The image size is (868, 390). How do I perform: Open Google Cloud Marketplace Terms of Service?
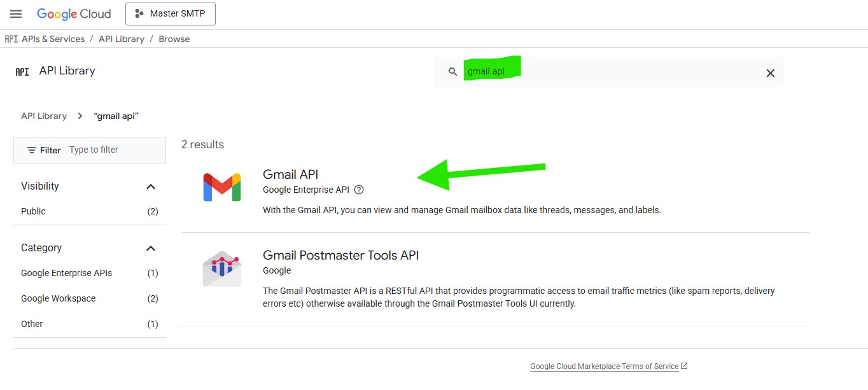604,366
